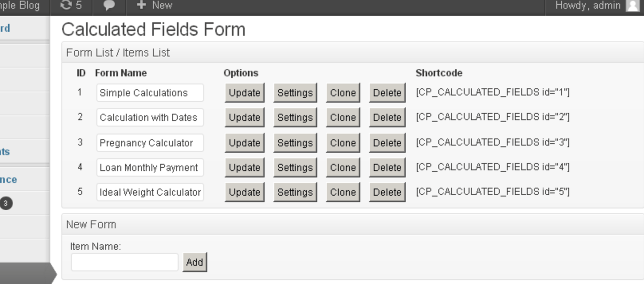
Task: Clone the Ideal Weight Calculator form
Action: click(x=343, y=192)
